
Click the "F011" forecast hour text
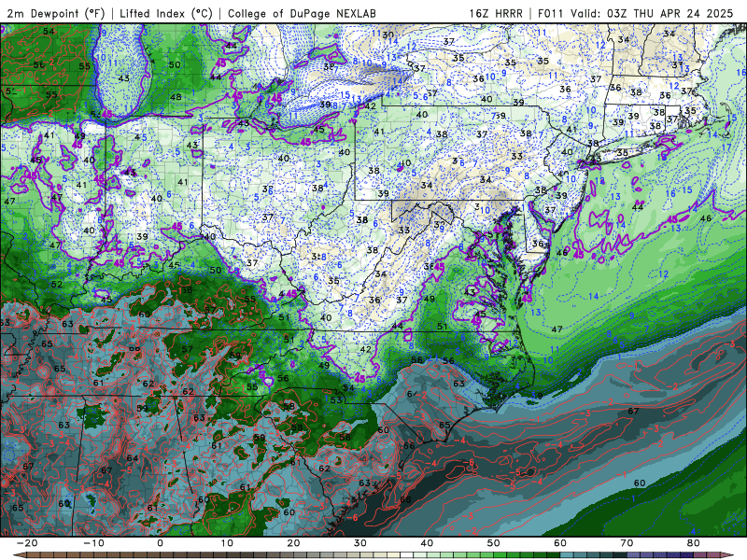pos(551,13)
